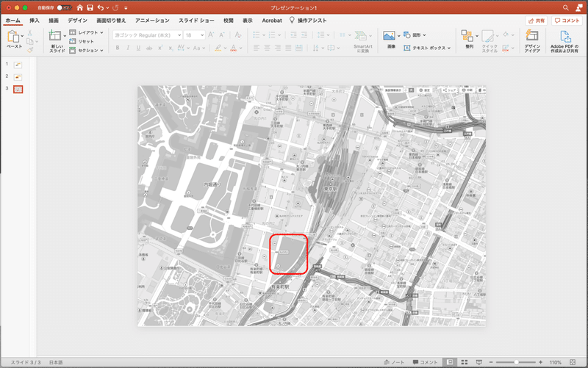Toggle Underline formatting
This screenshot has width=588, height=368.
click(138, 48)
